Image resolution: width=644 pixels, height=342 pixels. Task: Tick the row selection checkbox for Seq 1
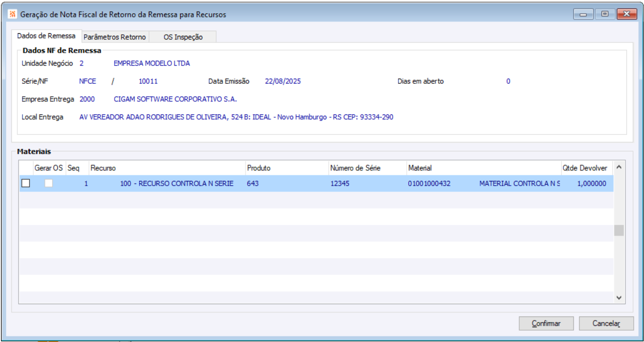coord(26,183)
